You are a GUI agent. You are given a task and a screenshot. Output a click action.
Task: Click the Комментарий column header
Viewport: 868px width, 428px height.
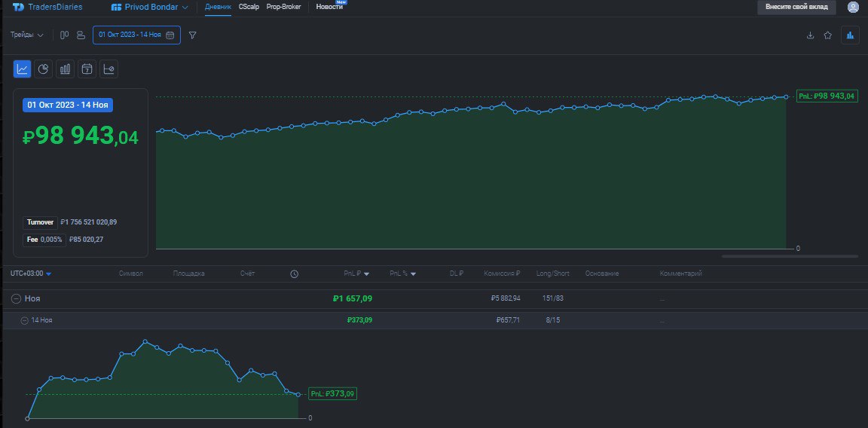pos(681,274)
